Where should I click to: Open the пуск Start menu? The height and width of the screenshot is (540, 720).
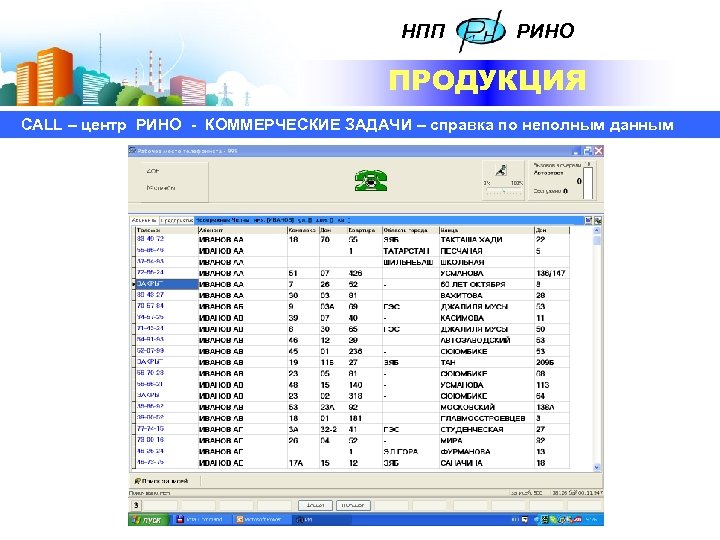(x=148, y=520)
